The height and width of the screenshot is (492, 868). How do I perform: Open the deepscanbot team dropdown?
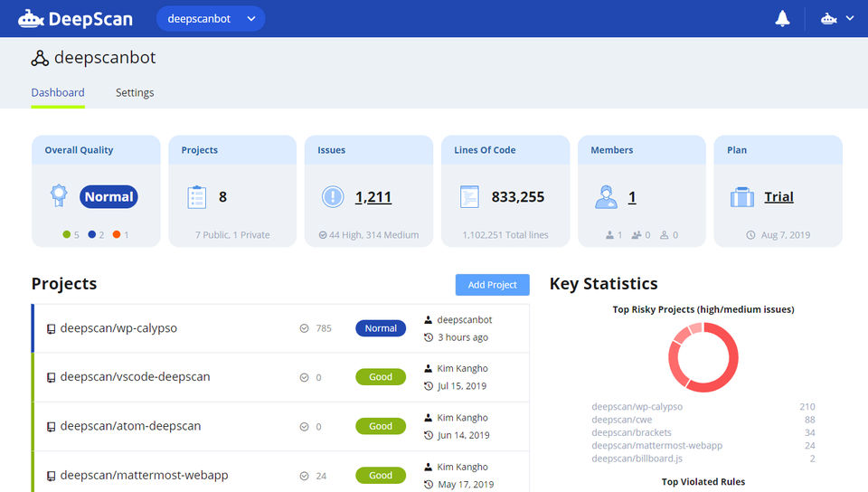point(211,19)
